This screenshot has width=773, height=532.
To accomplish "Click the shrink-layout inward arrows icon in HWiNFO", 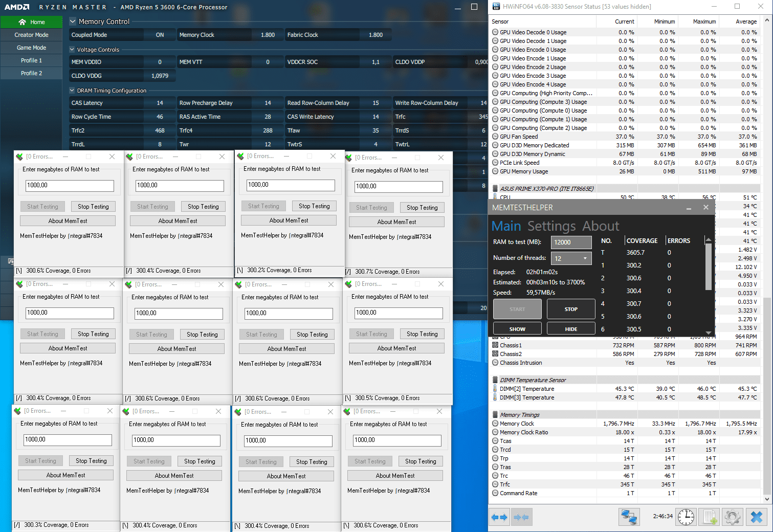I will (521, 517).
